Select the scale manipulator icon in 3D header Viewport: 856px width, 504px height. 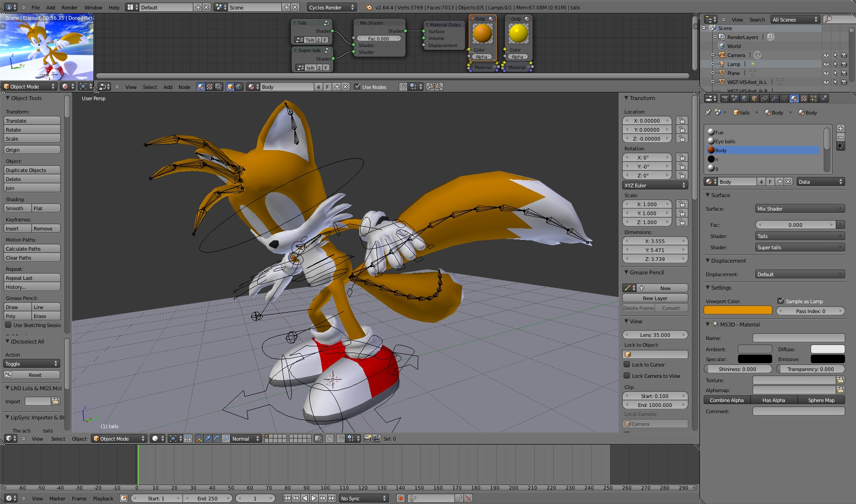click(x=226, y=438)
